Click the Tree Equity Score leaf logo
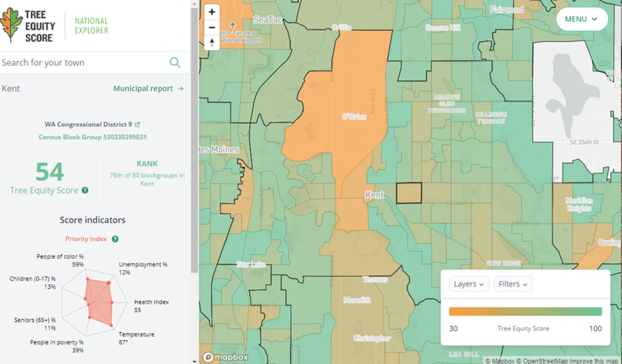 11,25
